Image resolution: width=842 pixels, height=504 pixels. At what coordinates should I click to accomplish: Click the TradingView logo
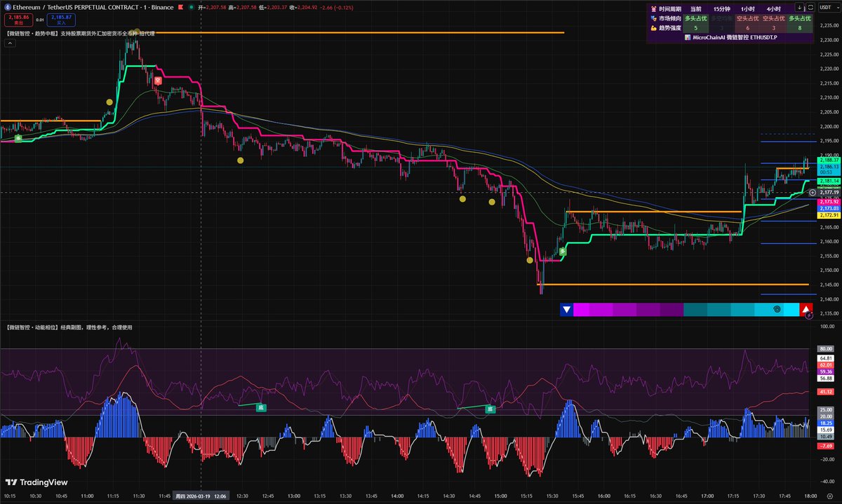point(35,482)
